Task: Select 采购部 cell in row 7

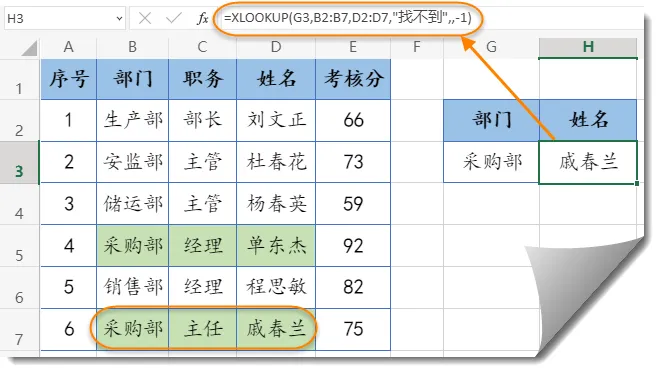Action: [132, 329]
